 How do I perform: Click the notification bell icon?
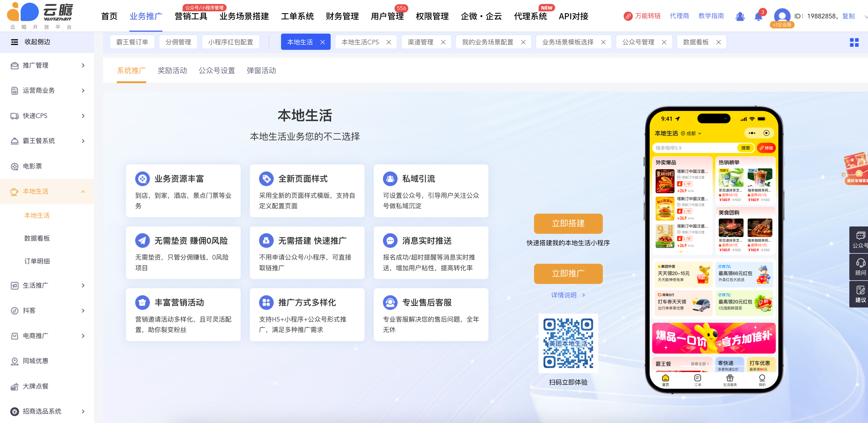(x=758, y=16)
